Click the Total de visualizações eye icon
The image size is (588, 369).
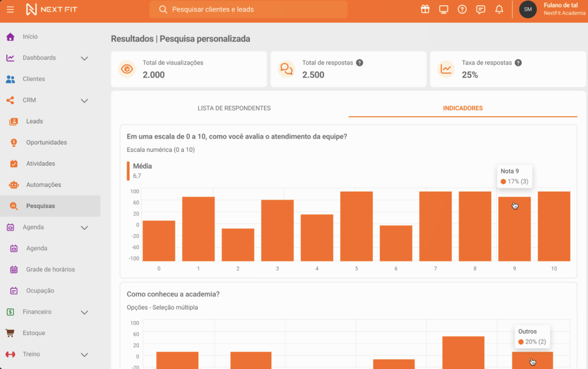coord(127,69)
